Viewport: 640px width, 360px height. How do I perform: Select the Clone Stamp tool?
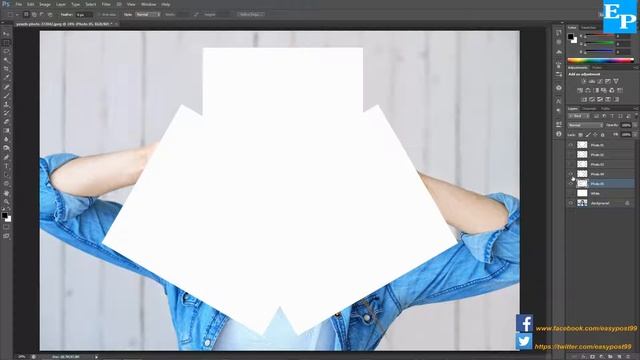tap(6, 104)
